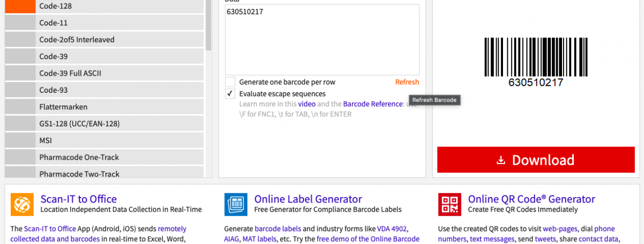Viewport: 644px width, 244px height.
Task: Choose Pharmacode One-Track
Action: (104, 157)
